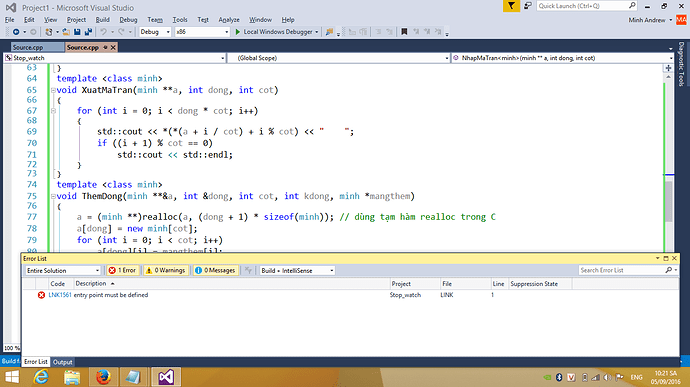Toggle the 1 Error filter button
The width and height of the screenshot is (690, 387).
point(122,270)
